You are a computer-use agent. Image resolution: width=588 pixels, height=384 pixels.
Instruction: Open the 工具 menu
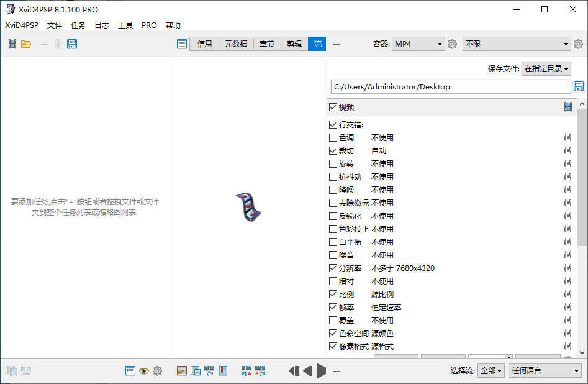[125, 25]
